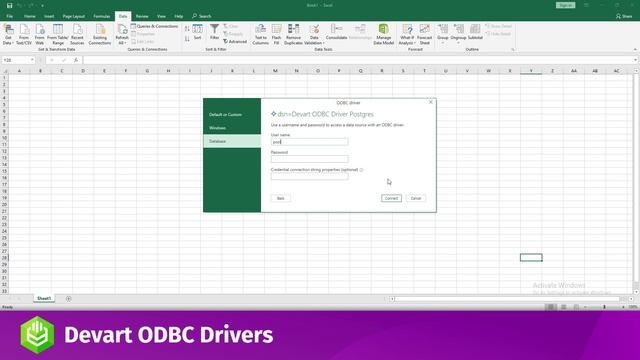Save the workbook from quick access toolbar

click(x=9, y=5)
